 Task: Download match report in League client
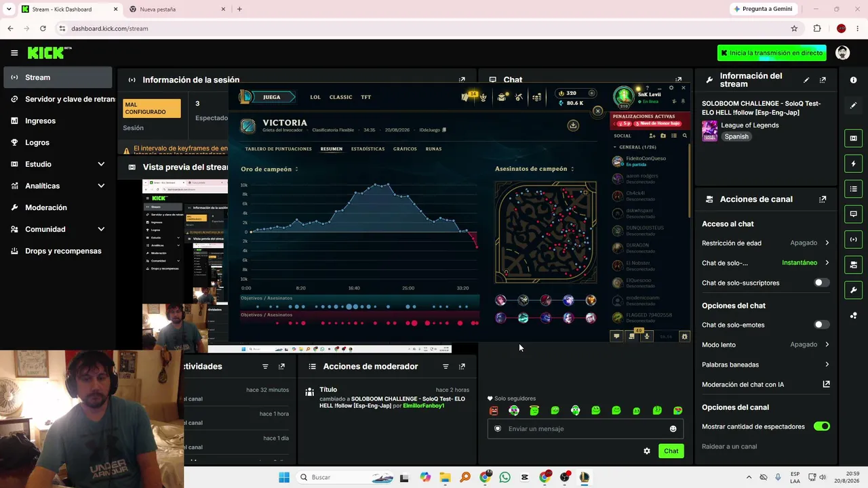click(x=573, y=125)
